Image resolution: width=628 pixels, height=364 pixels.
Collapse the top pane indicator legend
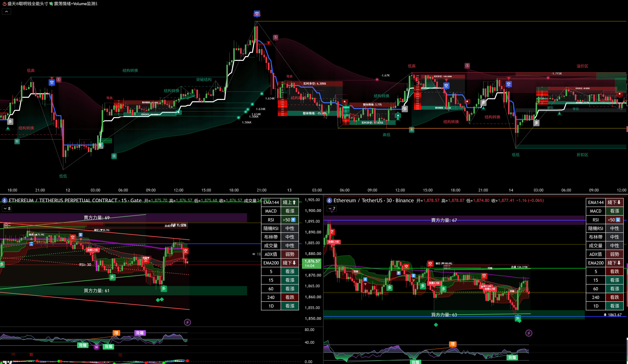click(6, 11)
